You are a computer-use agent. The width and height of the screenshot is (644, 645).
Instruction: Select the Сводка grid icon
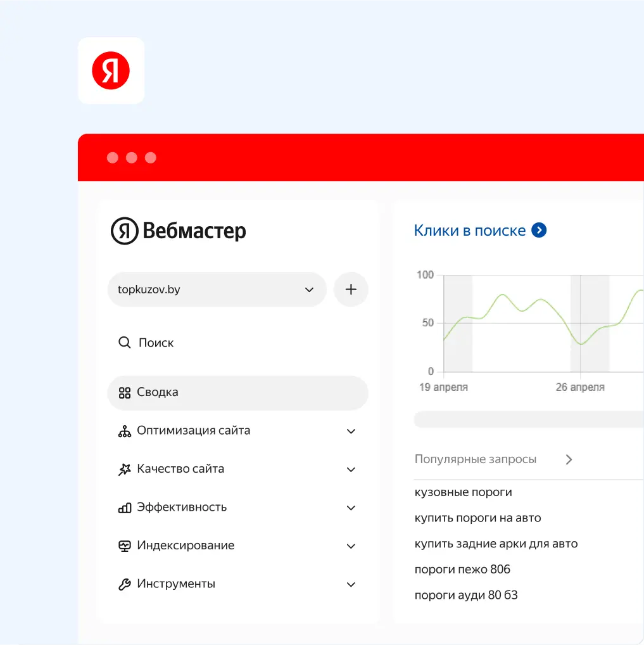point(125,392)
